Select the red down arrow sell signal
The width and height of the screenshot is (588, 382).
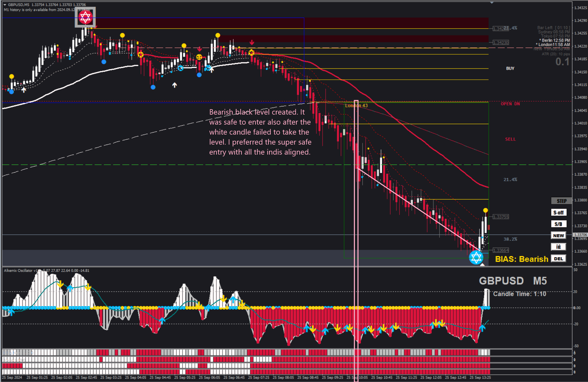(x=252, y=42)
